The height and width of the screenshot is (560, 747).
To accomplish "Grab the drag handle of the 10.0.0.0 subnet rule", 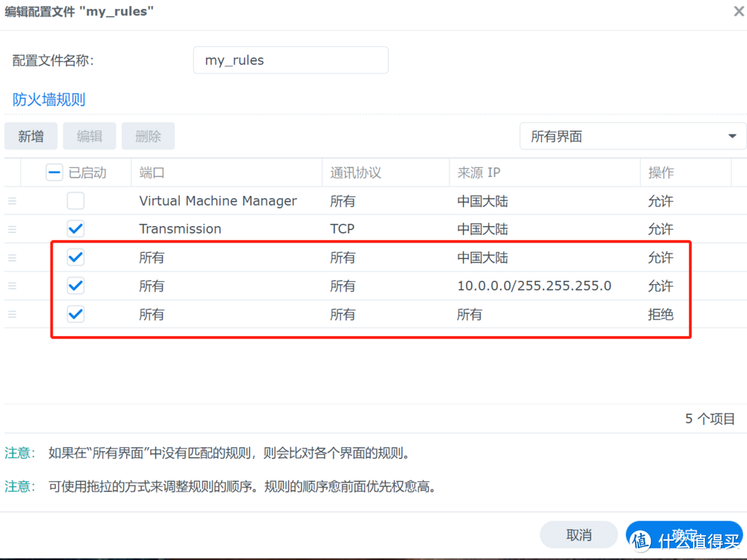I will tap(12, 286).
